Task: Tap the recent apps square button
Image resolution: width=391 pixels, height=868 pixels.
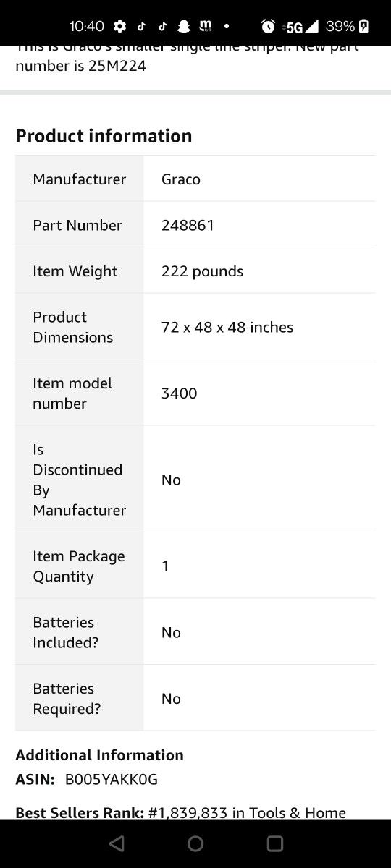Action: click(274, 843)
